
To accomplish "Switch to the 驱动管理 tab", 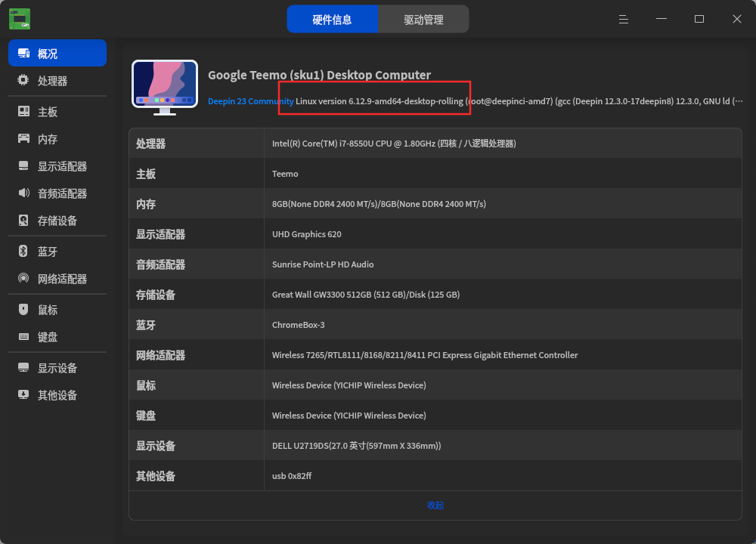I will [x=423, y=20].
